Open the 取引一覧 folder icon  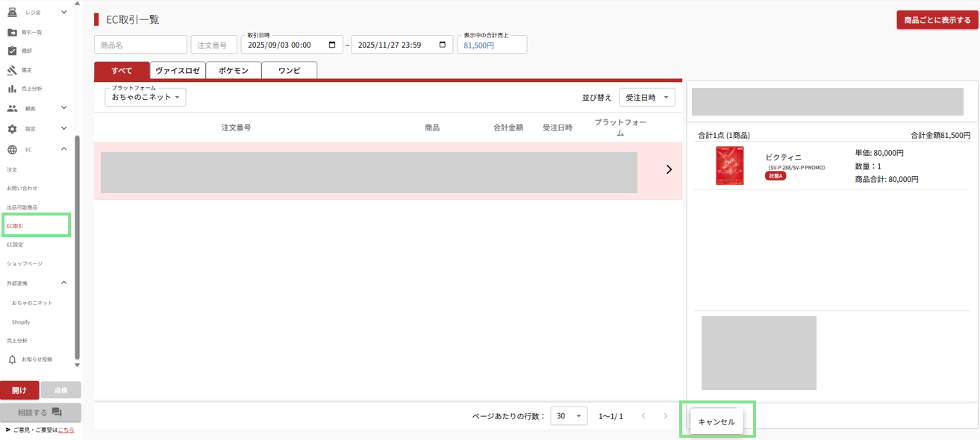coord(12,32)
